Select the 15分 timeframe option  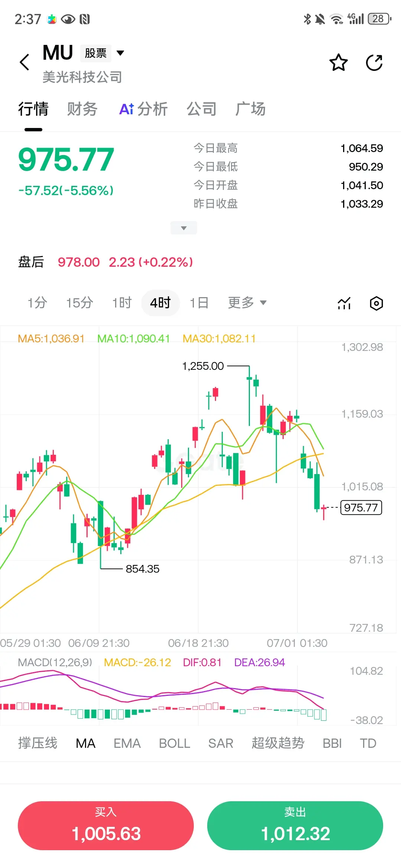79,303
